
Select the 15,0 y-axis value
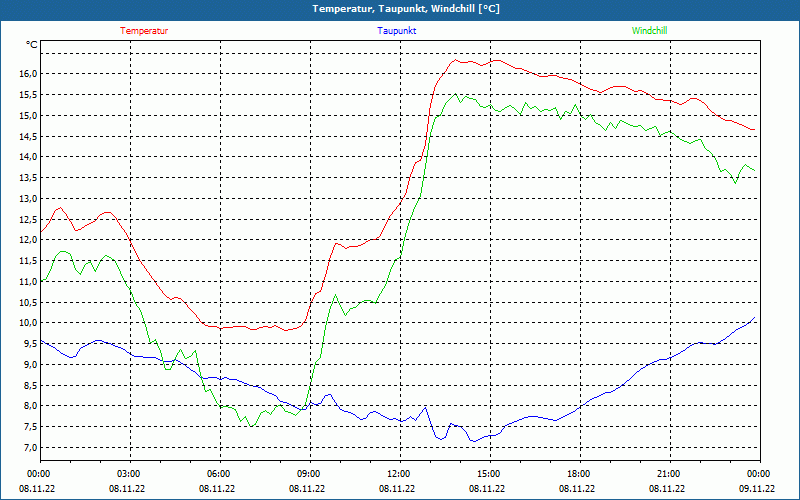[28, 115]
